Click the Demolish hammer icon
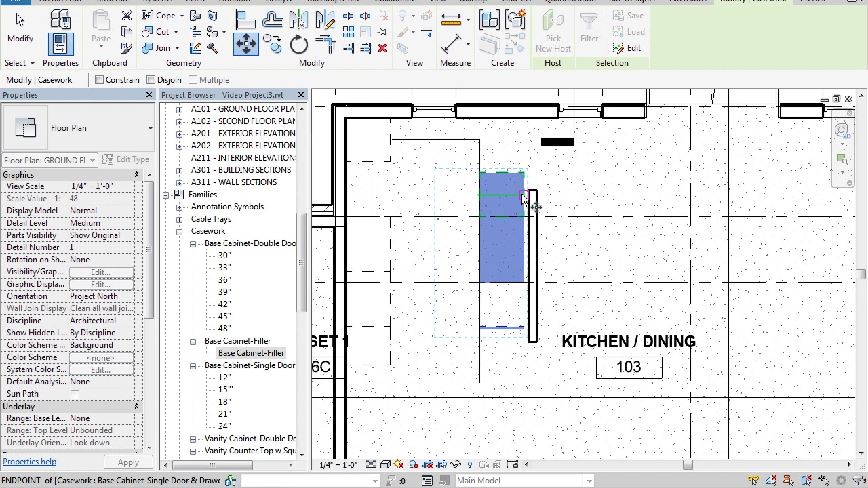This screenshot has width=868, height=488. click(212, 48)
